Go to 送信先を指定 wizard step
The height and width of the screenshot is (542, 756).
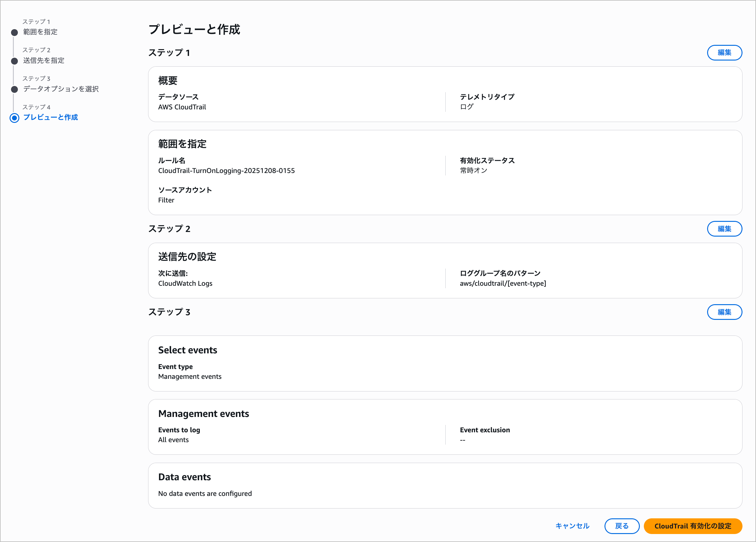43,60
